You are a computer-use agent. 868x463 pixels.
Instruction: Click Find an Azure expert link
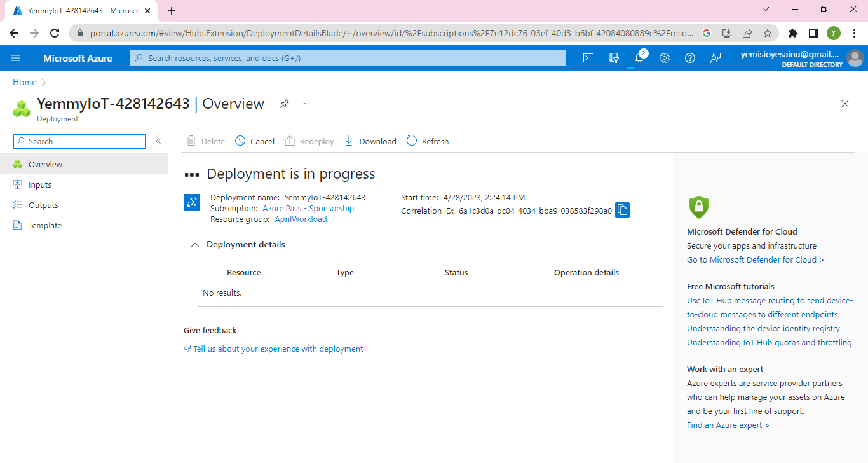pyautogui.click(x=728, y=425)
